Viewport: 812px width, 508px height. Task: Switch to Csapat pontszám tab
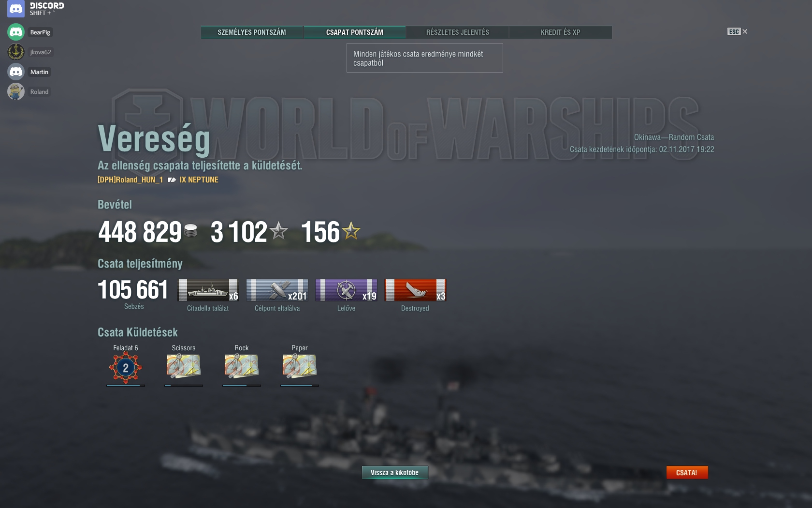tap(355, 32)
